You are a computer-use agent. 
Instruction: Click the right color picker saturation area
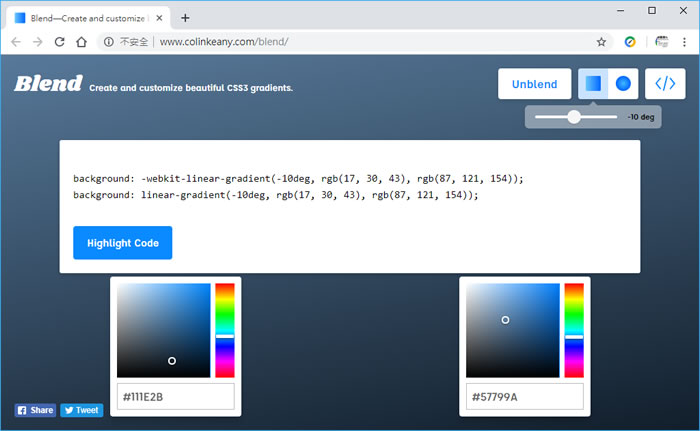pyautogui.click(x=512, y=331)
